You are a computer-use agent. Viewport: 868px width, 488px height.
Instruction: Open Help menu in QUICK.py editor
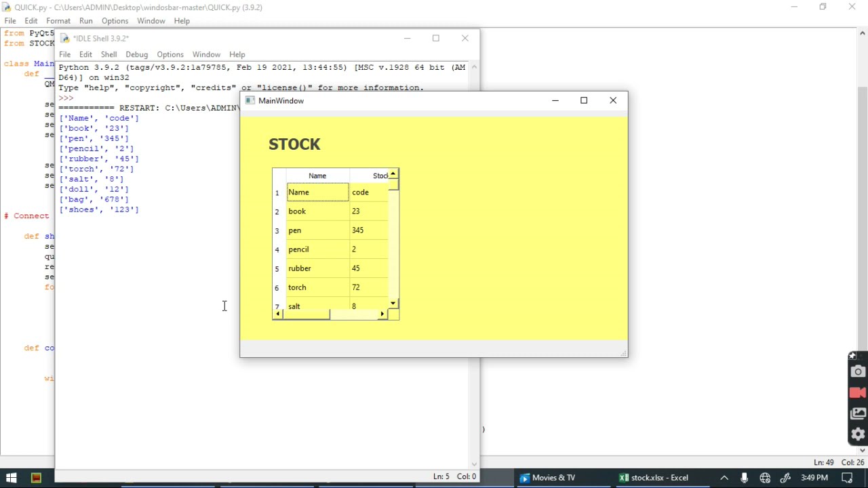182,21
